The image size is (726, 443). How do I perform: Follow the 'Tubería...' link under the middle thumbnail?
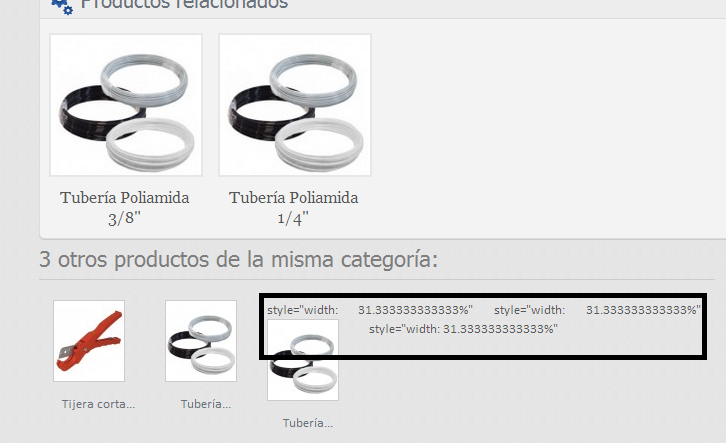(206, 404)
